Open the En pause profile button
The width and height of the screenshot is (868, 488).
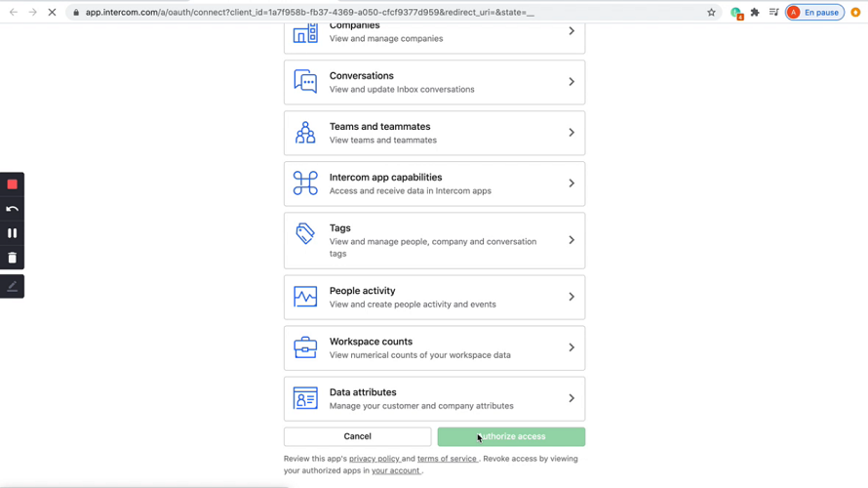click(815, 12)
